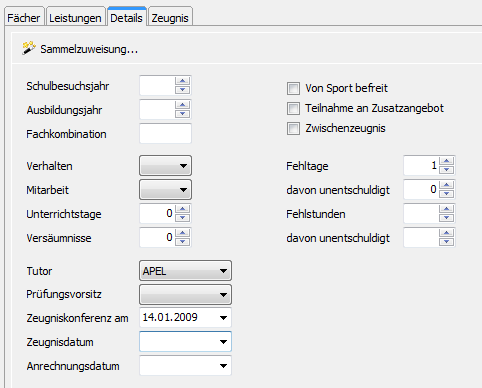Increase unentschuldigt count under Fehltage
The width and height of the screenshot is (482, 388).
446,185
